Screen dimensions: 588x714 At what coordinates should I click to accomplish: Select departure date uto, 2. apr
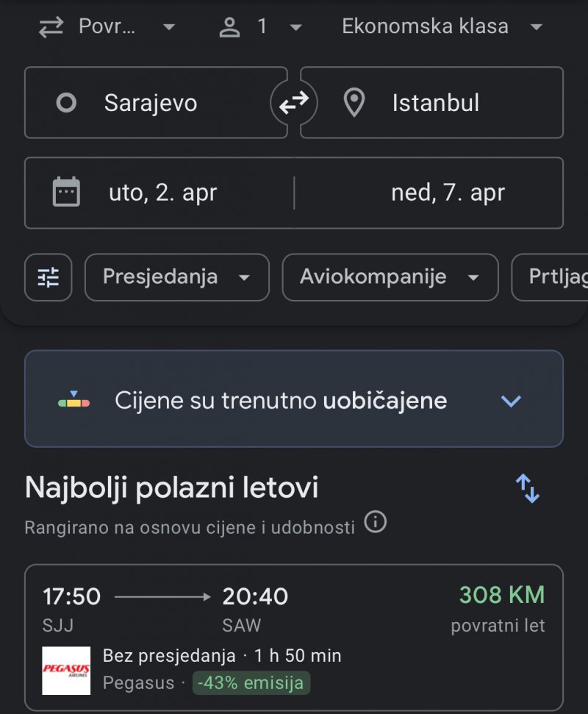click(159, 193)
